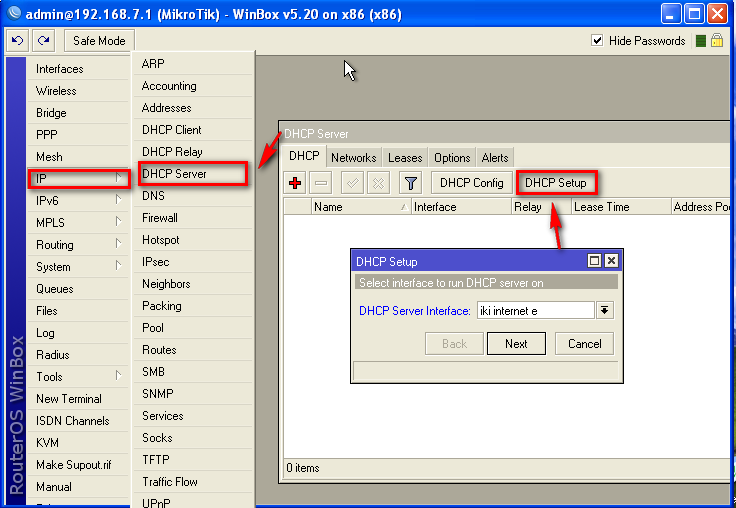The height and width of the screenshot is (508, 736).
Task: Click Next in DHCP Setup dialog
Action: tap(516, 344)
